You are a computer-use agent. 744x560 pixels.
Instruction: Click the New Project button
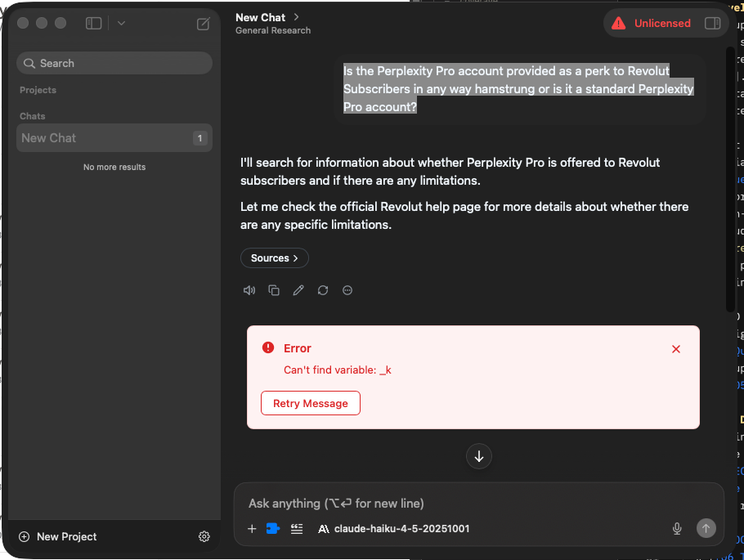pyautogui.click(x=57, y=536)
